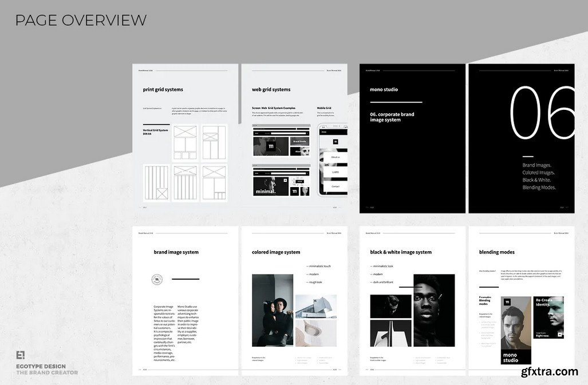Image resolution: width=588 pixels, height=385 pixels.
Task: Select the top-left vertical grid wireframe
Action: click(x=185, y=142)
